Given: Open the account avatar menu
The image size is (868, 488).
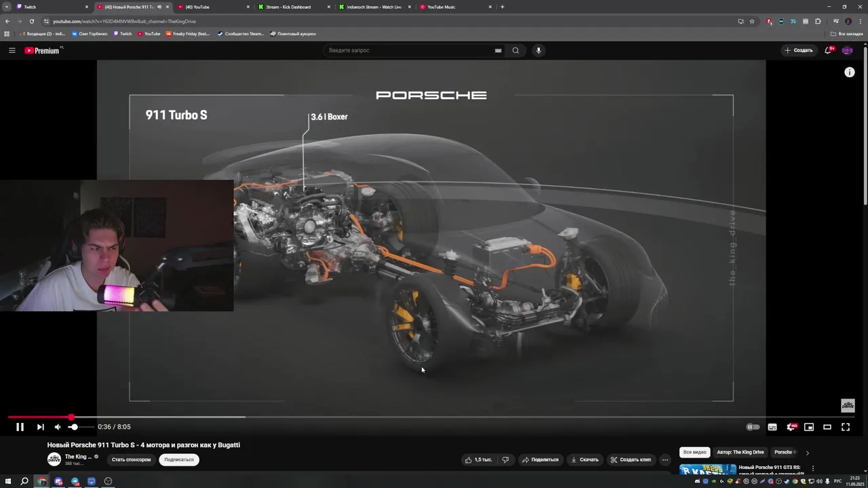Looking at the screenshot, I should tap(848, 50).
